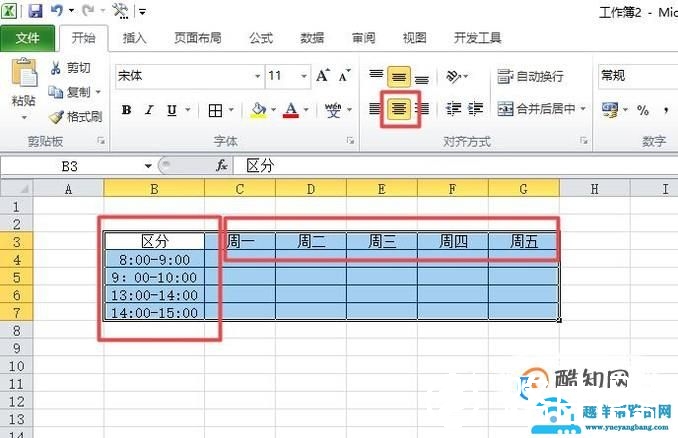The height and width of the screenshot is (438, 678).
Task: Select column H header
Action: pyautogui.click(x=595, y=189)
